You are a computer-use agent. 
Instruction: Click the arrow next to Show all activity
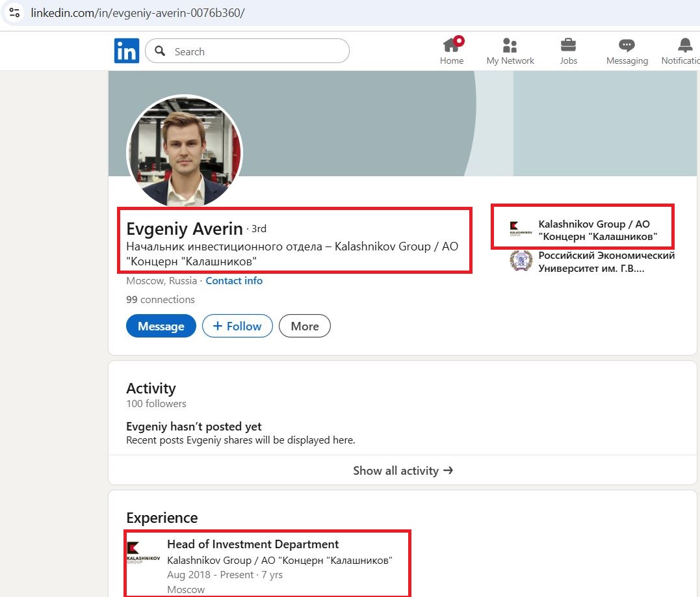tap(448, 470)
